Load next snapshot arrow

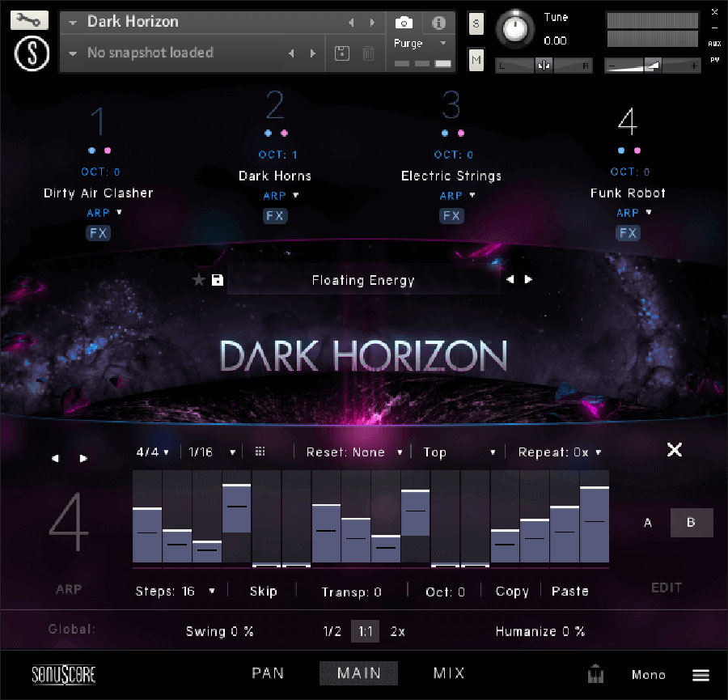click(312, 53)
